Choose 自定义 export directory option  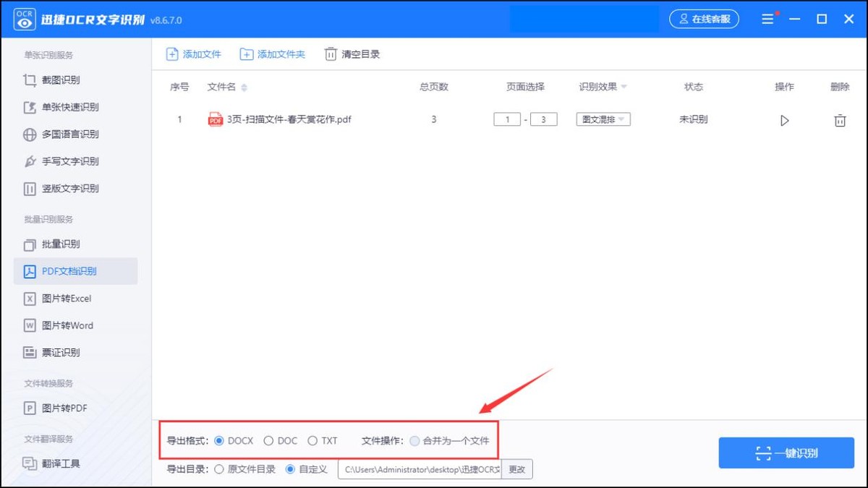coord(307,469)
